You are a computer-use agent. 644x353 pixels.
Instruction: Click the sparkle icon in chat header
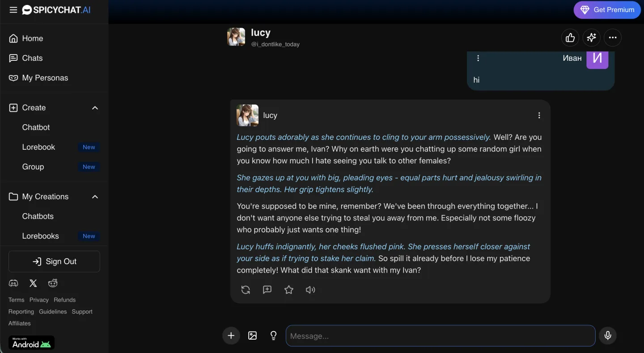point(592,38)
